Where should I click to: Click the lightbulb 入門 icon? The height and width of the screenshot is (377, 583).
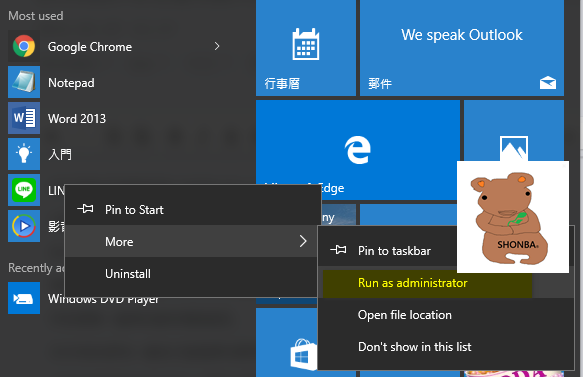(24, 154)
